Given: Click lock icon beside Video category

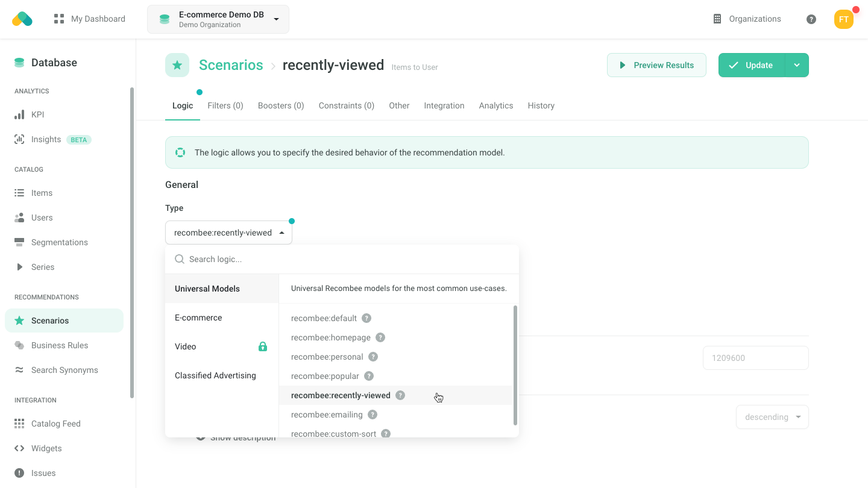Looking at the screenshot, I should [x=263, y=346].
